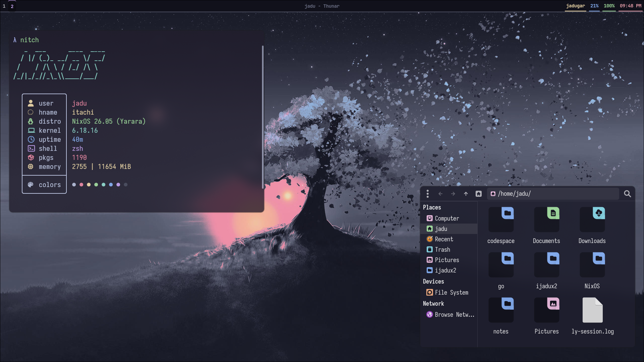The width and height of the screenshot is (644, 362).
Task: Collapse the Places section header
Action: pos(432,207)
